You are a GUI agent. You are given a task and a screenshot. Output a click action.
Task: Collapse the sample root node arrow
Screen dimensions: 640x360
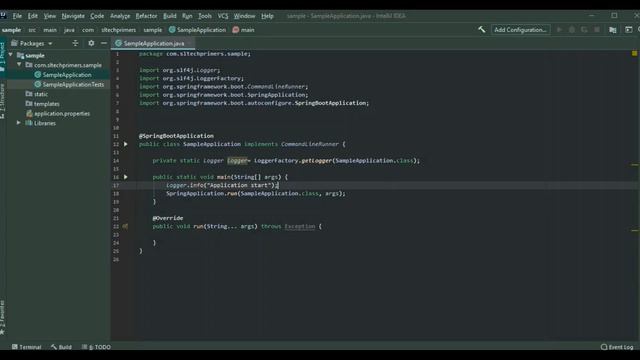[x=11, y=55]
